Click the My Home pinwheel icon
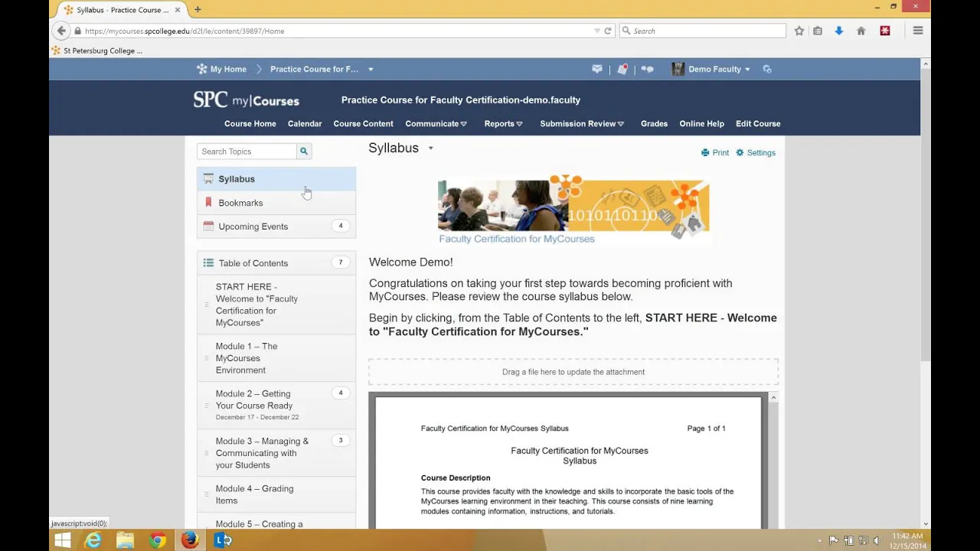 pos(202,69)
